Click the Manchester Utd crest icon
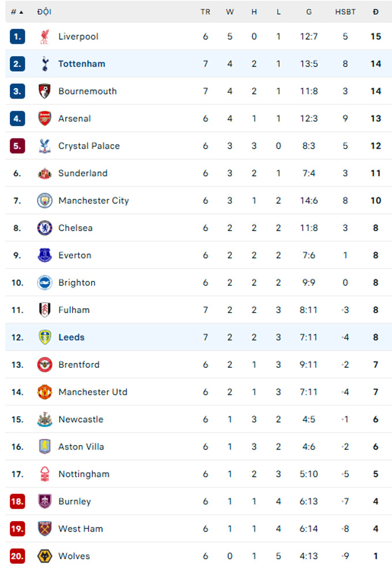Viewport: 392px width, 569px height. [x=44, y=392]
